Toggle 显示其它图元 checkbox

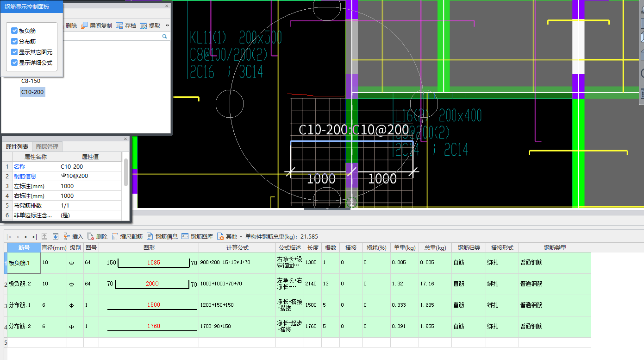point(14,52)
